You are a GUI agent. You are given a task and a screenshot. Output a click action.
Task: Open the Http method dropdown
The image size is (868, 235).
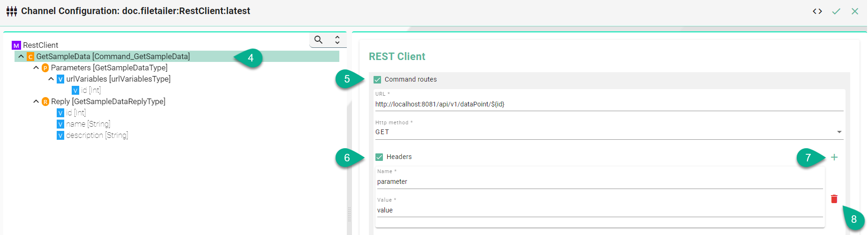(608, 132)
